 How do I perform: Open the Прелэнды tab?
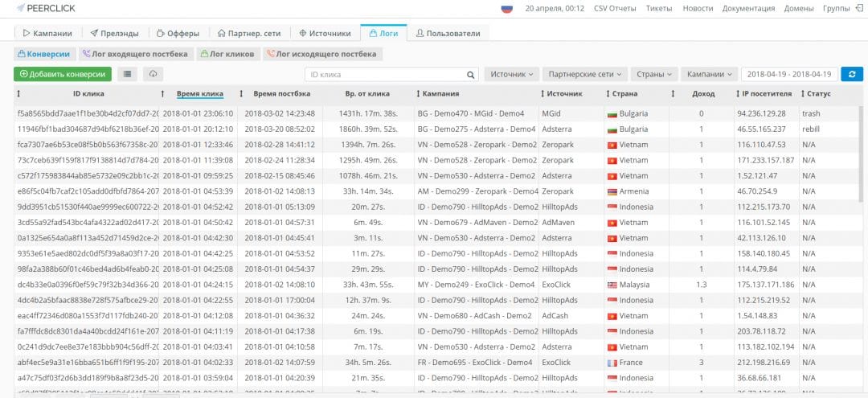point(115,33)
